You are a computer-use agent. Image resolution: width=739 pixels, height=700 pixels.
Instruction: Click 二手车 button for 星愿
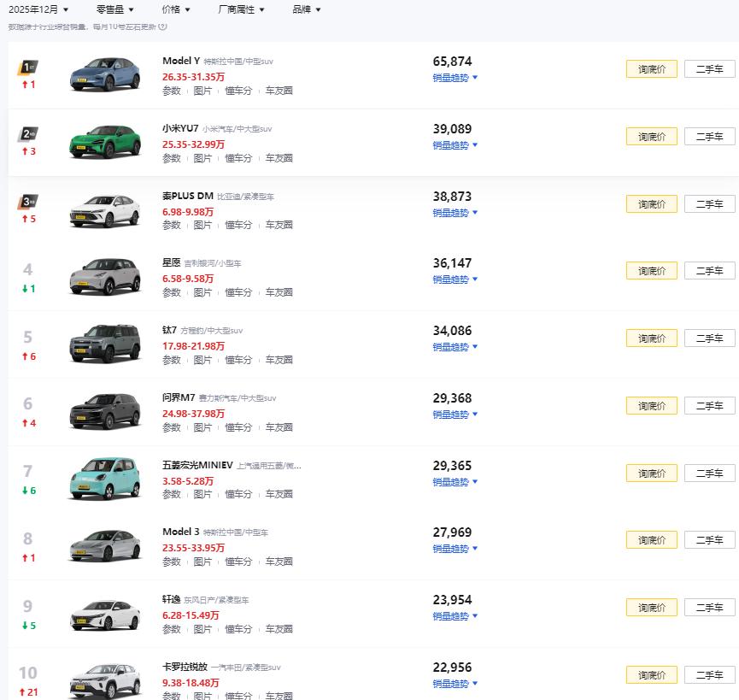click(709, 271)
